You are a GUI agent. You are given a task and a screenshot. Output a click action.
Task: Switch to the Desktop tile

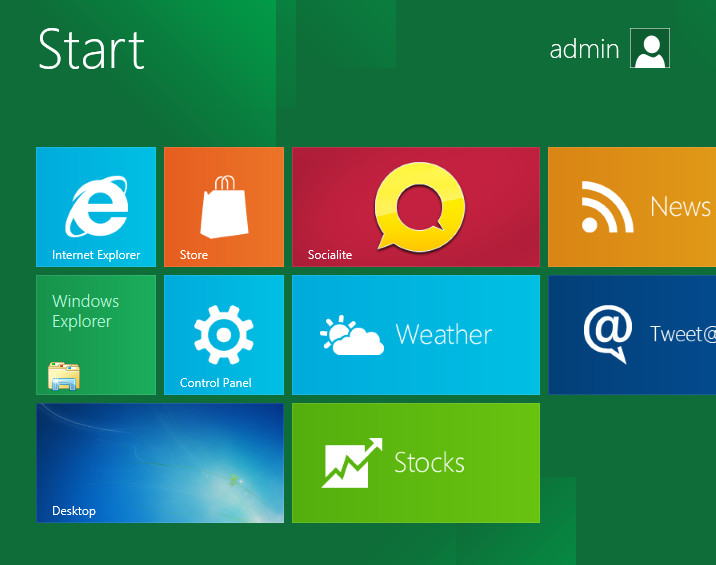pos(160,463)
